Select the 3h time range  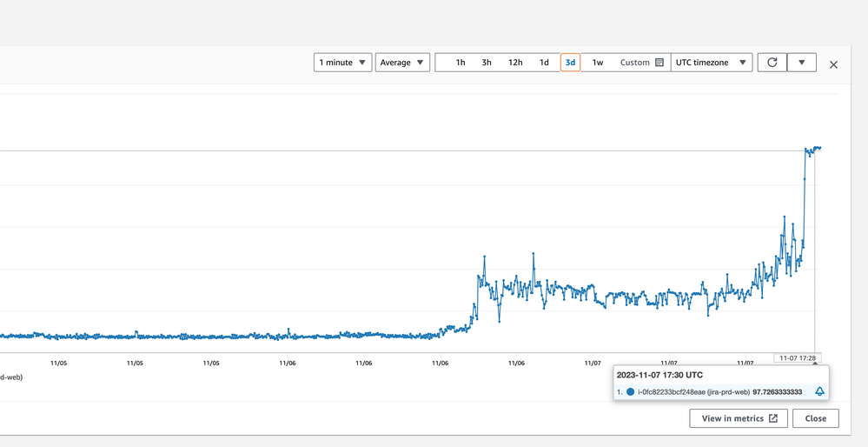point(486,63)
